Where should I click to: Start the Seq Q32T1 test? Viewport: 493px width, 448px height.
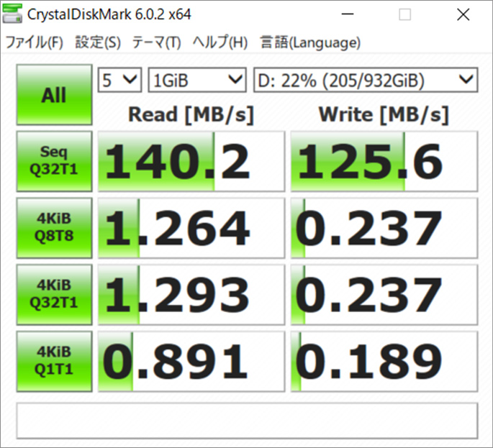[55, 161]
